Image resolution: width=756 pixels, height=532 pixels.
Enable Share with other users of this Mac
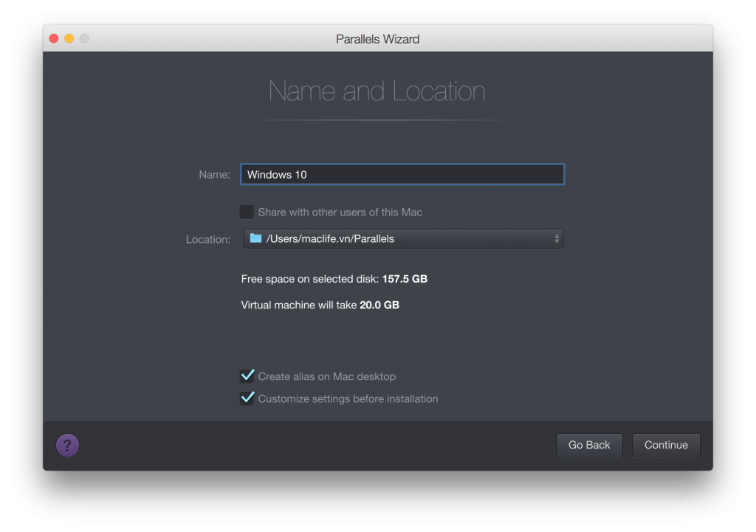click(x=247, y=212)
